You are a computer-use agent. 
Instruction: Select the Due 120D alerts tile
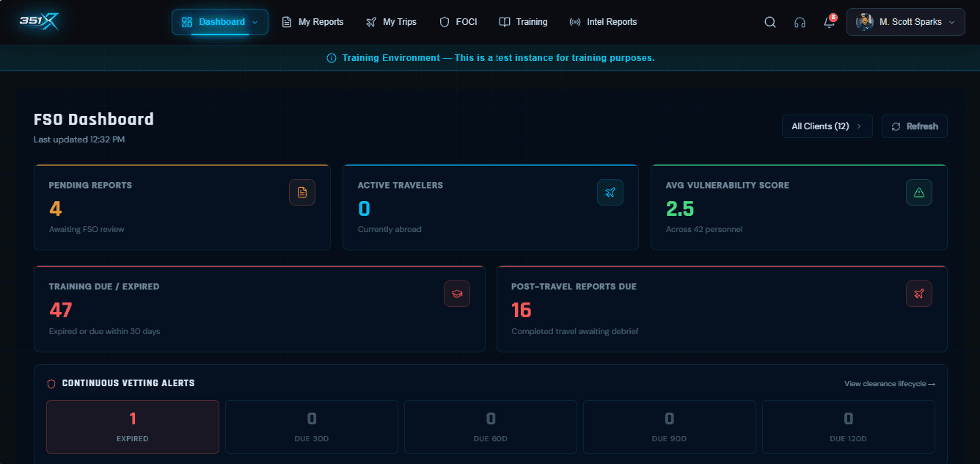click(849, 427)
